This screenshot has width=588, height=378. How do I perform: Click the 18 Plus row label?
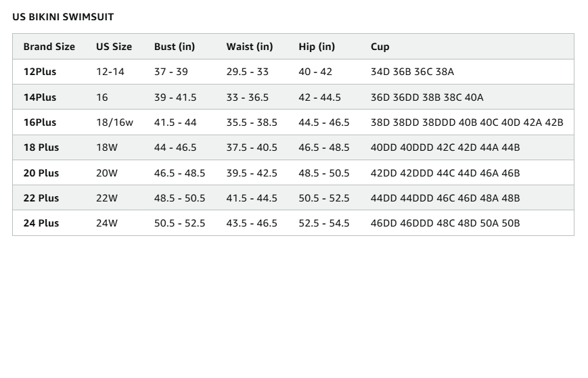(x=41, y=147)
